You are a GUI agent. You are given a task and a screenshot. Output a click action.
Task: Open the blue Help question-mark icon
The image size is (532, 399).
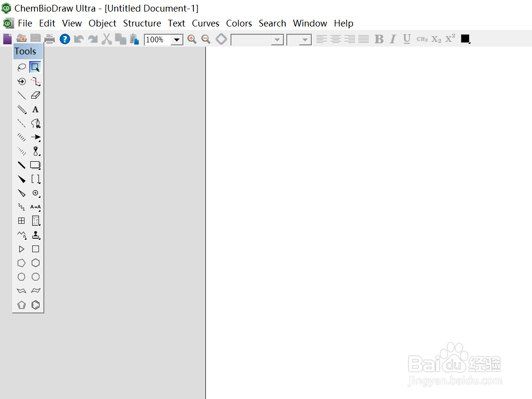point(65,39)
